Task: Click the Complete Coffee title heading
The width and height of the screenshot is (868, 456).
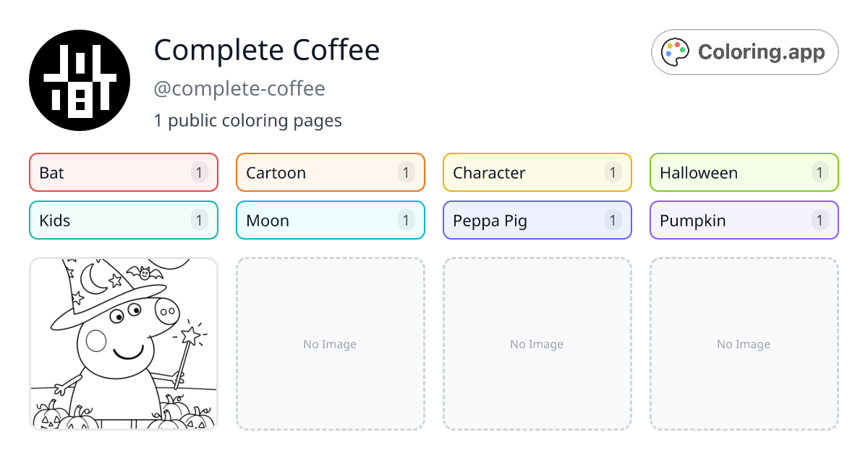Action: [267, 50]
